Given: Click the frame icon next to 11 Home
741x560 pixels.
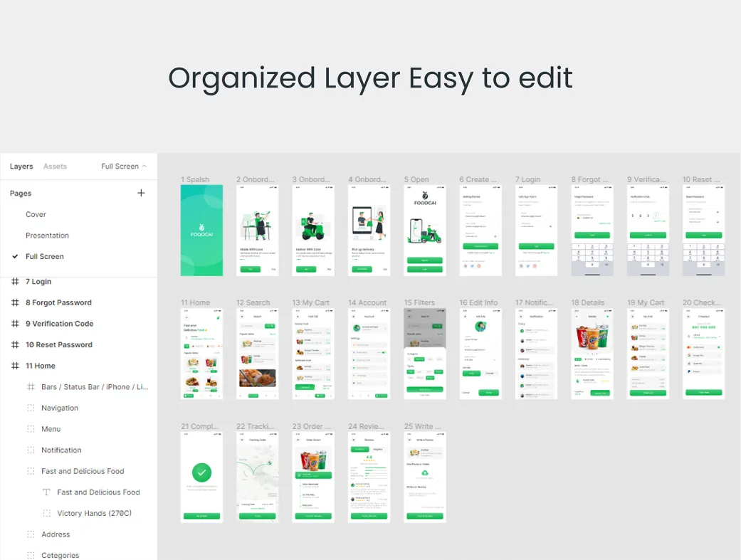Looking at the screenshot, I should click(x=15, y=366).
